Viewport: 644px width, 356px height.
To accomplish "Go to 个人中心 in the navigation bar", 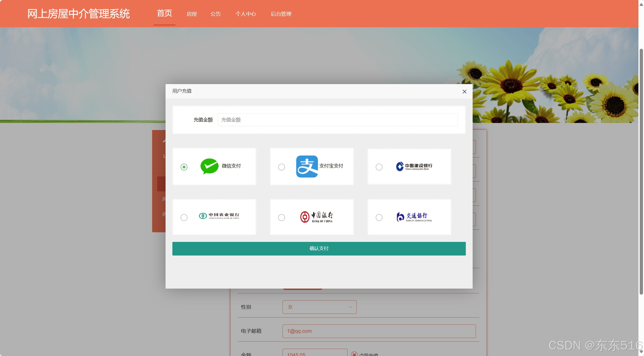I will [246, 14].
